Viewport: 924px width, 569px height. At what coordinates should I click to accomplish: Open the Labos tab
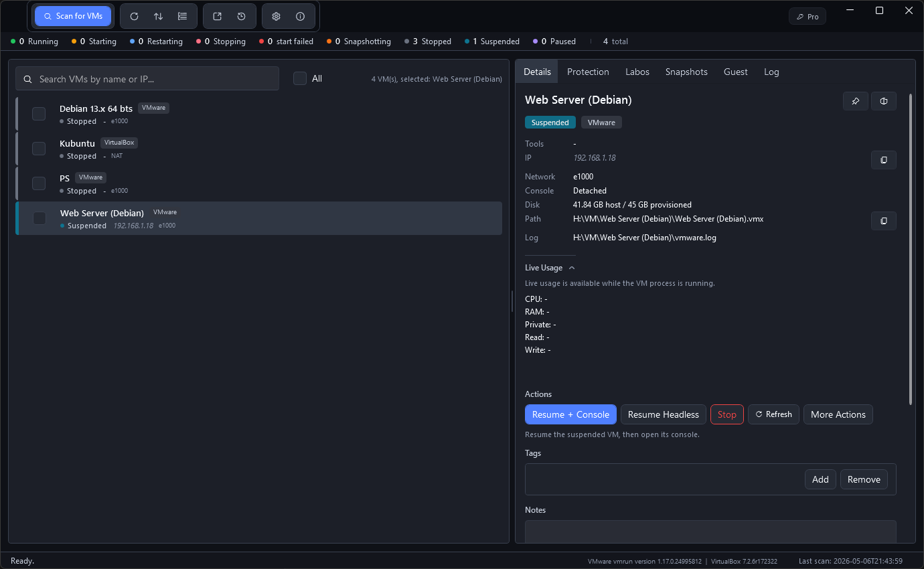(x=637, y=72)
